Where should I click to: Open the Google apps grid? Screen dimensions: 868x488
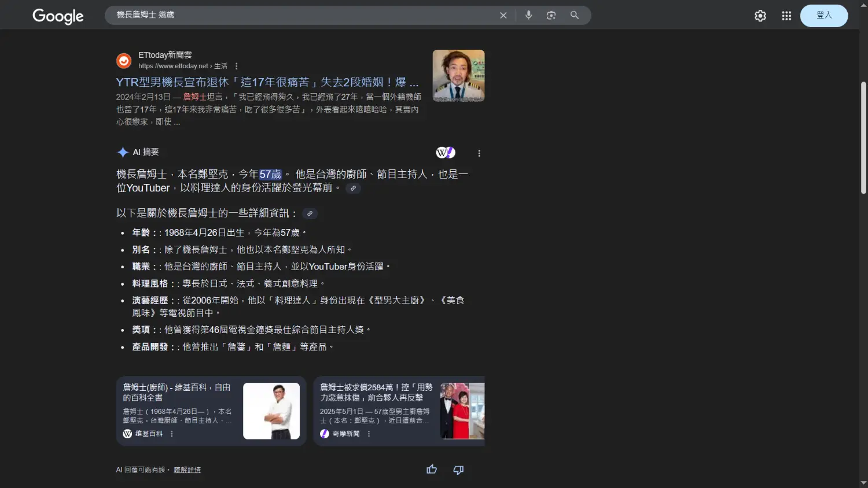pyautogui.click(x=786, y=16)
